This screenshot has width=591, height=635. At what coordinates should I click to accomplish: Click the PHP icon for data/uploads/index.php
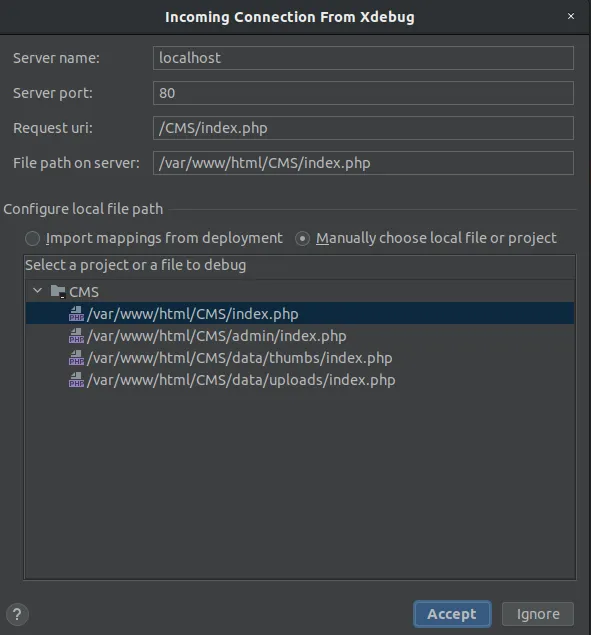(x=76, y=380)
